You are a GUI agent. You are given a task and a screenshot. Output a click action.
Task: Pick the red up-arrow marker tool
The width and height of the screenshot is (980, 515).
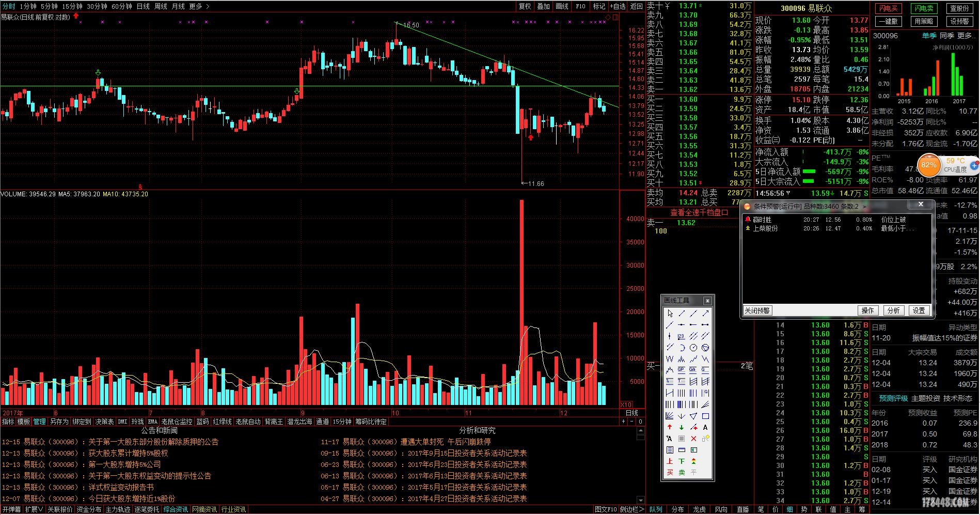click(x=670, y=427)
